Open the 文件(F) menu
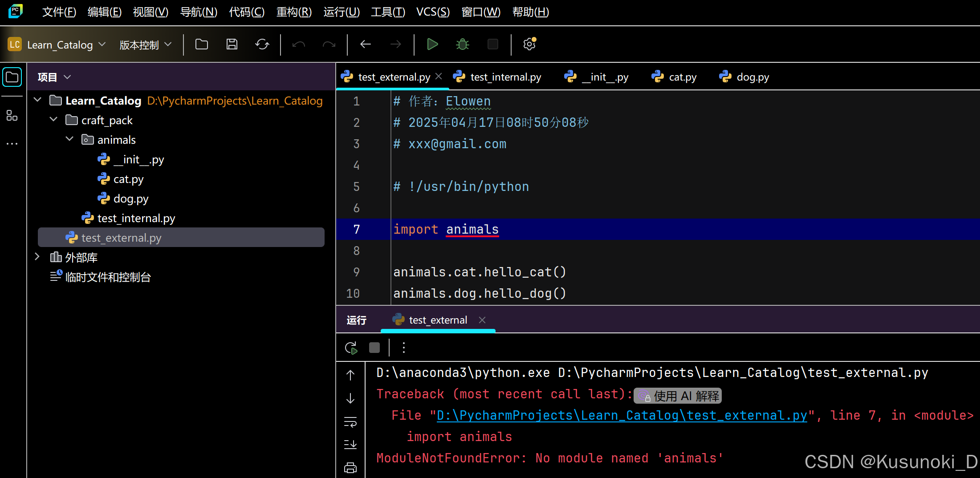 59,12
